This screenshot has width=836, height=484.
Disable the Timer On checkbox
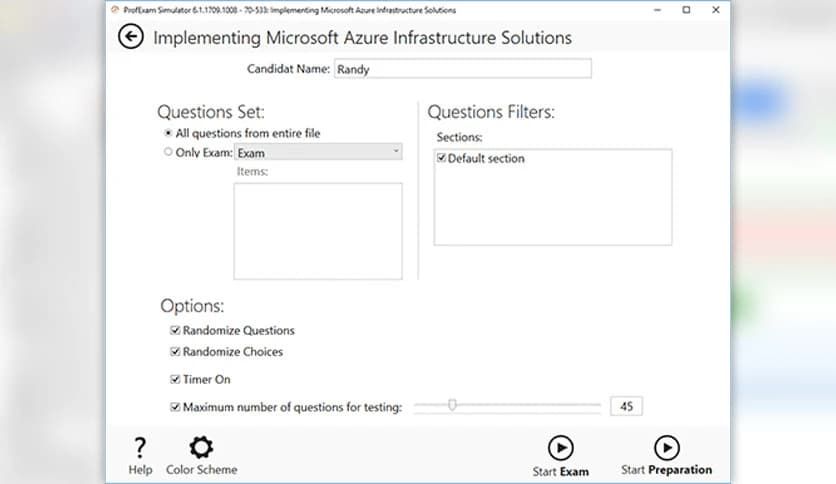point(175,380)
